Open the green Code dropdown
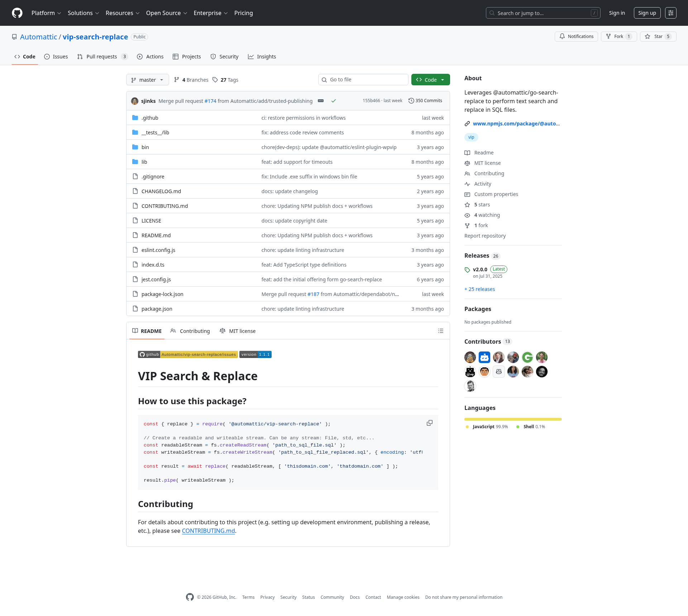The height and width of the screenshot is (616, 688). (430, 80)
